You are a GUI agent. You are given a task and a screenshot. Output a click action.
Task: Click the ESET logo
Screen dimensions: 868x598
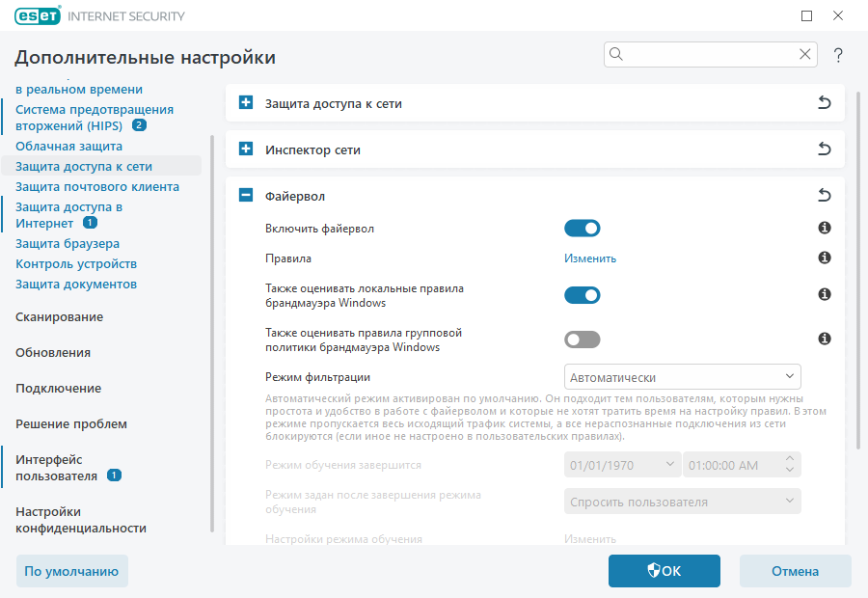pyautogui.click(x=38, y=15)
